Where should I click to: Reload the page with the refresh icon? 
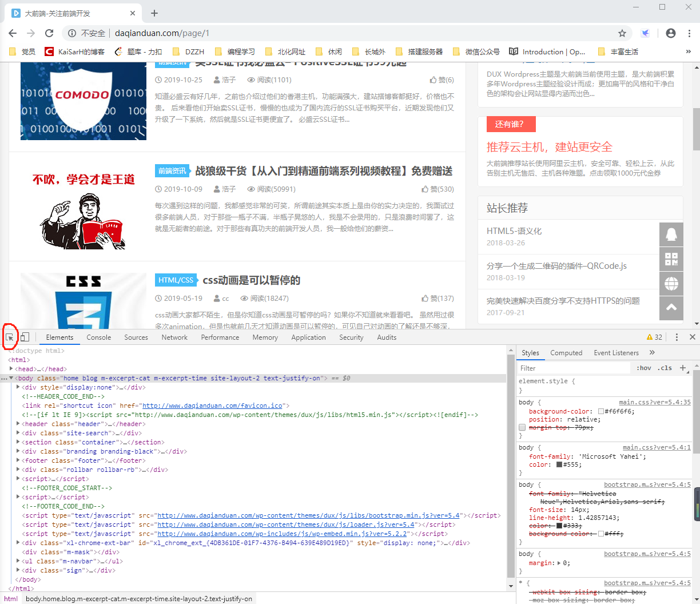coord(49,33)
